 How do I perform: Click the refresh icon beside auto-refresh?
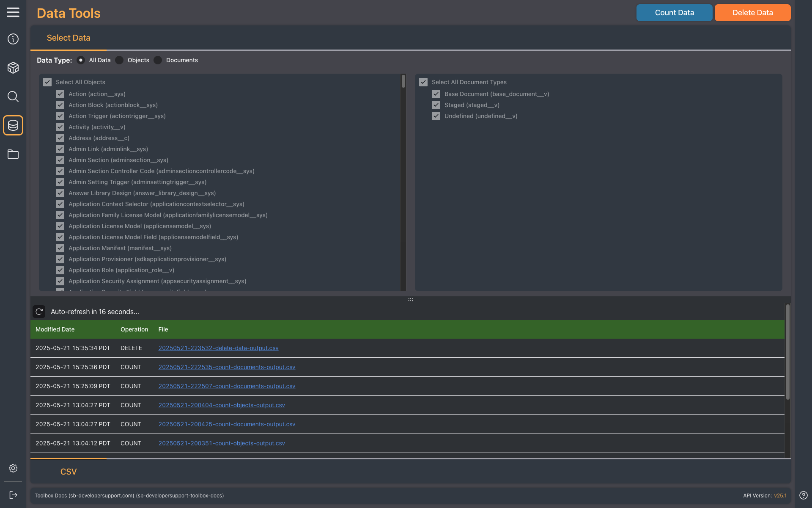[x=39, y=312]
